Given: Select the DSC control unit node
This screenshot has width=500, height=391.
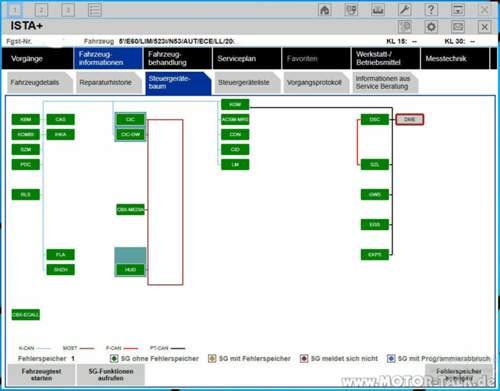Looking at the screenshot, I should coord(375,119).
